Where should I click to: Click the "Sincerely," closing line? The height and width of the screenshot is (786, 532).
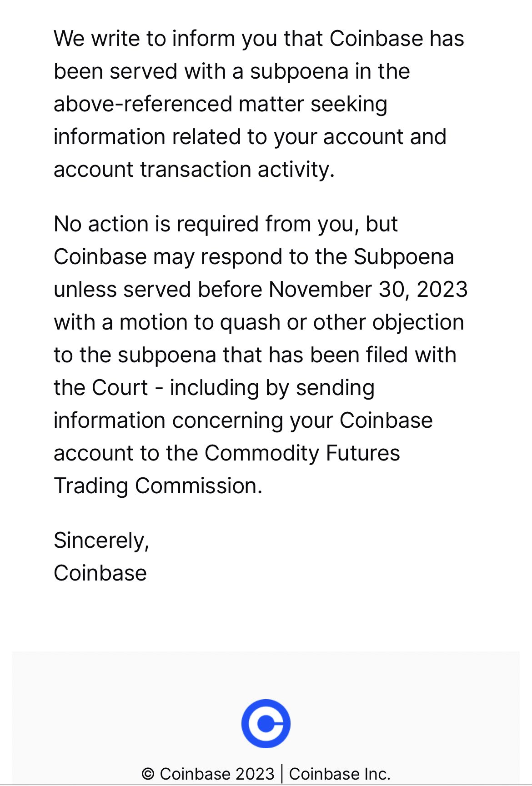[101, 541]
